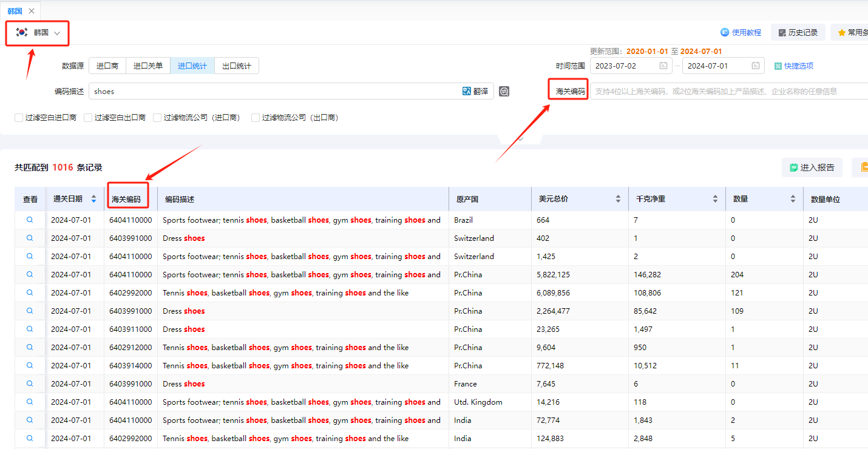Switch to export statistics (出口统计) tab

[237, 66]
